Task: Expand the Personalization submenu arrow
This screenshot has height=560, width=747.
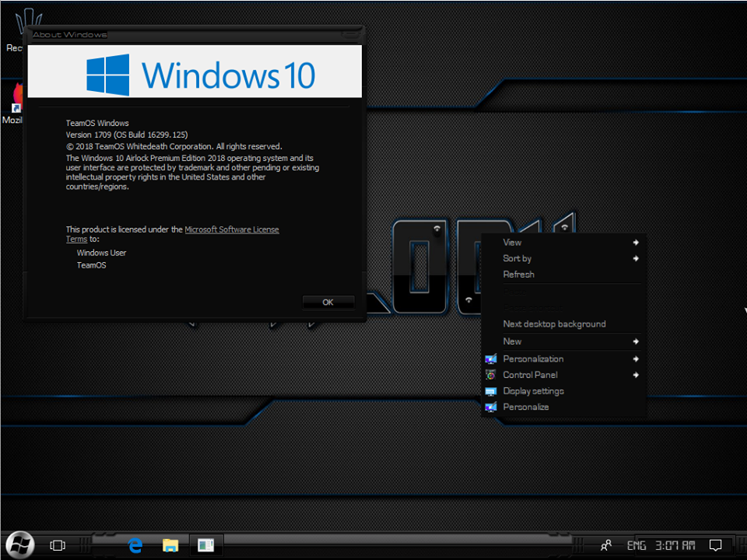Action: (x=636, y=359)
